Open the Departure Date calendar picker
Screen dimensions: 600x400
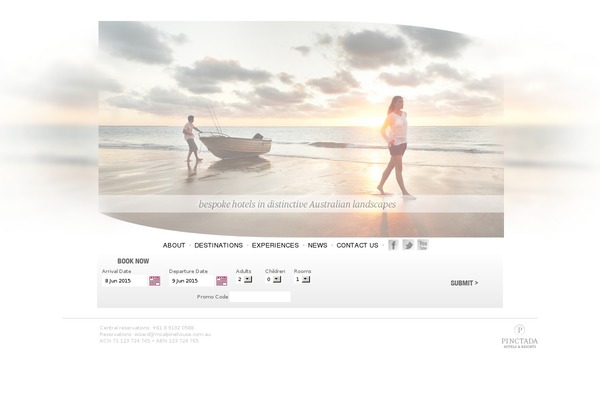coord(222,281)
